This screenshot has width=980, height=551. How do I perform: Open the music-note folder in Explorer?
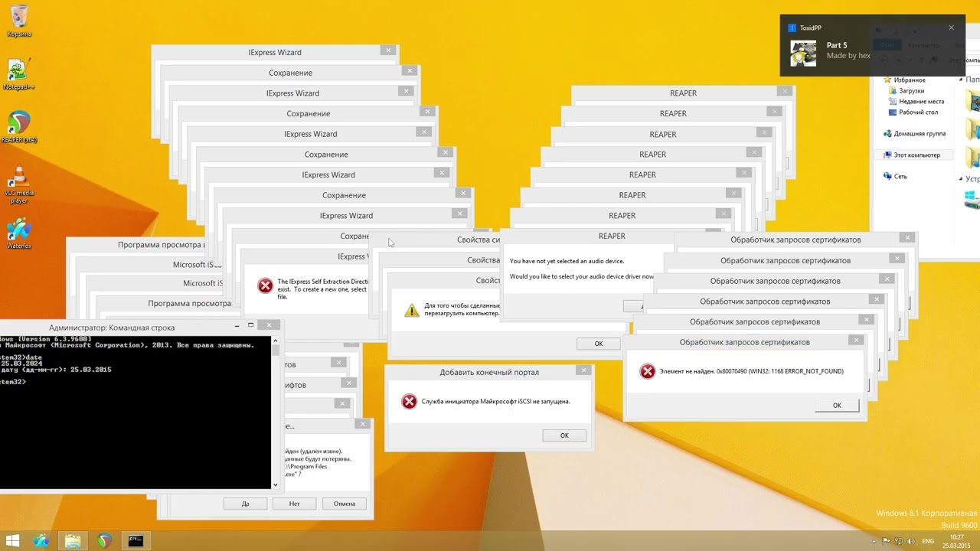pyautogui.click(x=974, y=157)
